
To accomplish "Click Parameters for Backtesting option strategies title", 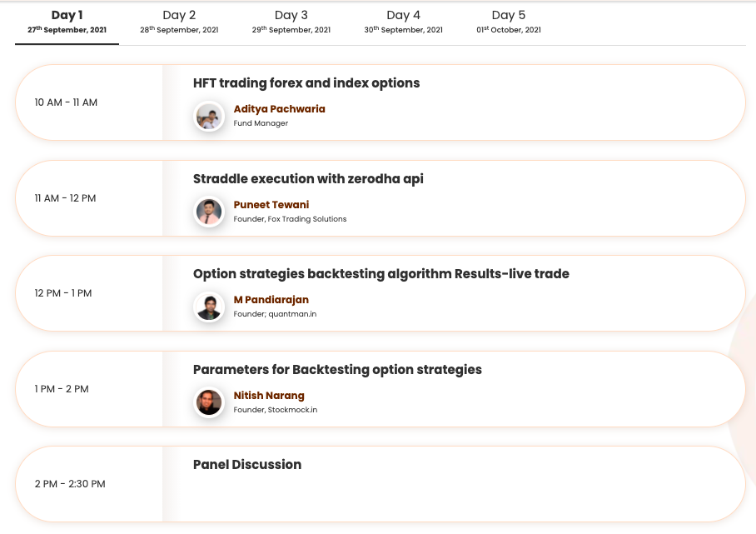I will pyautogui.click(x=337, y=370).
